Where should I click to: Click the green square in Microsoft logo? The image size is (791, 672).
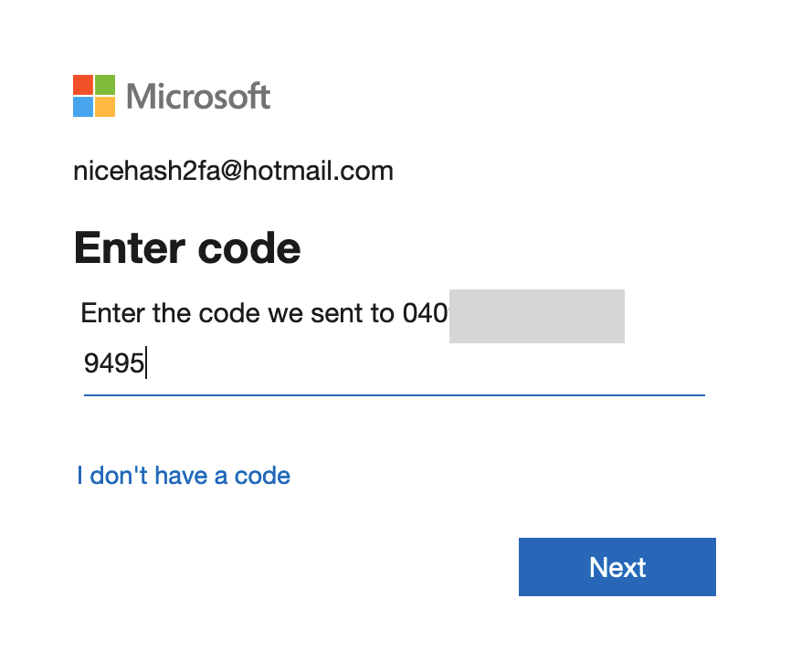coord(105,85)
